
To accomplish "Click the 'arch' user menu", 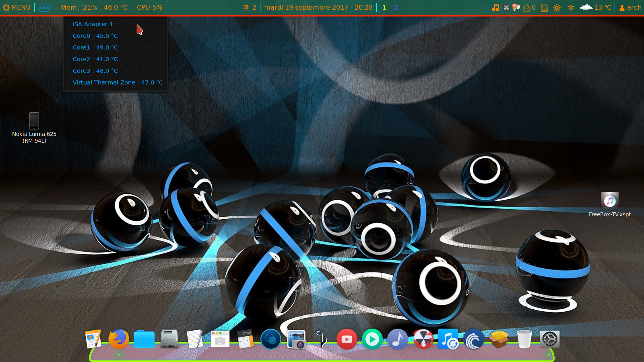I will (x=630, y=7).
